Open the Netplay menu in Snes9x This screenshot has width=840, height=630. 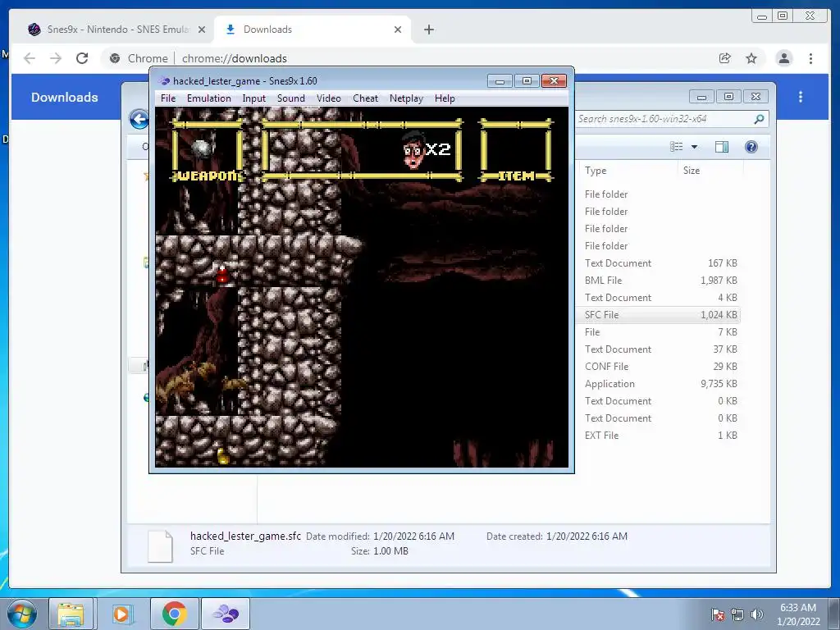406,98
